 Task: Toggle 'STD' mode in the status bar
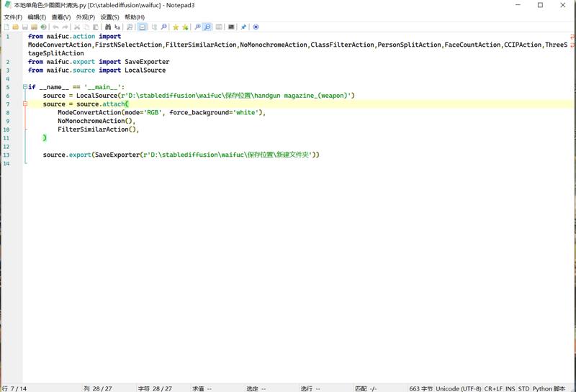point(524,388)
